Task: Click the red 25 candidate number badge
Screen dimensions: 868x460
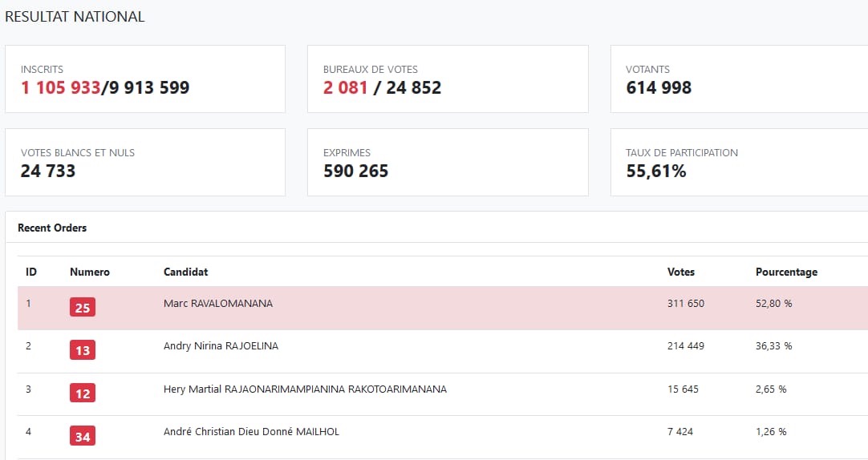Action: pos(83,308)
